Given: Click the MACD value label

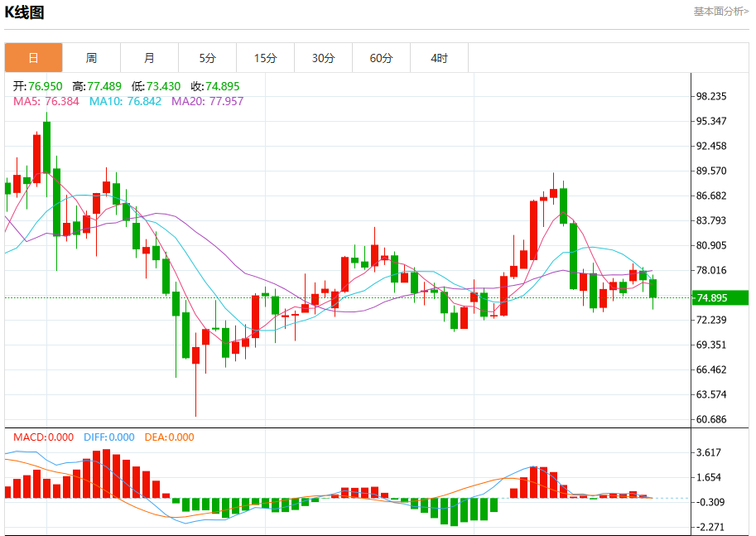Looking at the screenshot, I should click(x=43, y=437).
